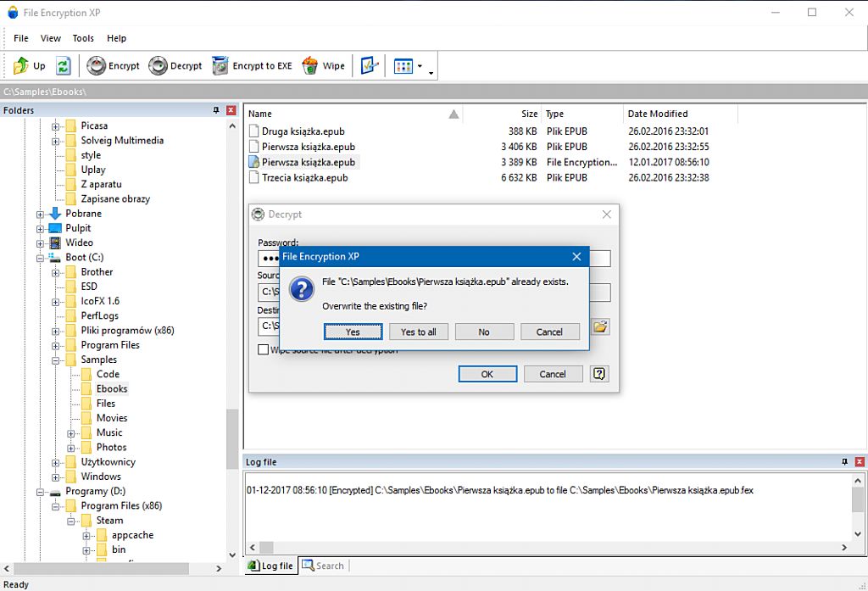Collapse the Programy (D:) drive node
This screenshot has height=591, width=868.
coord(40,492)
